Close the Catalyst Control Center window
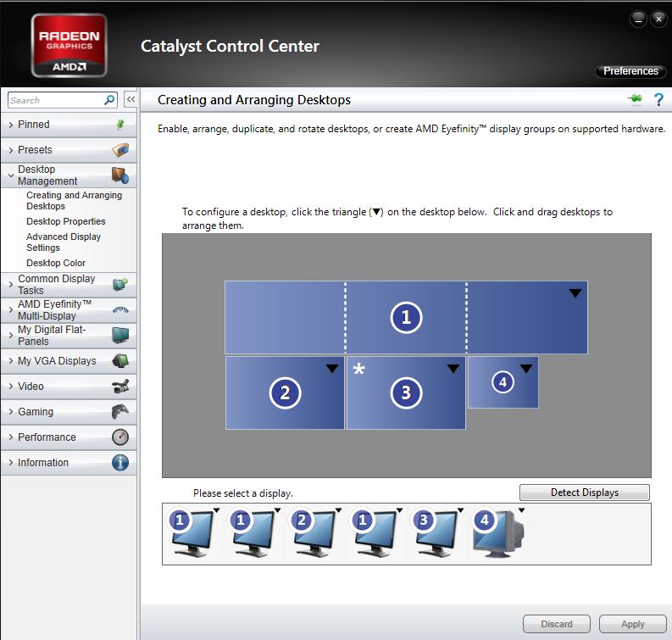The height and width of the screenshot is (640, 672). click(658, 19)
